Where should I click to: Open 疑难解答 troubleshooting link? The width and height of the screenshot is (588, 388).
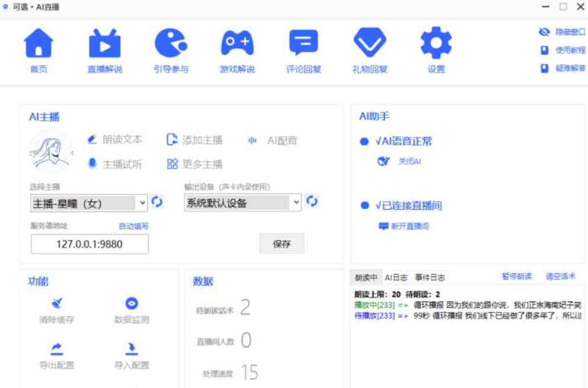570,68
